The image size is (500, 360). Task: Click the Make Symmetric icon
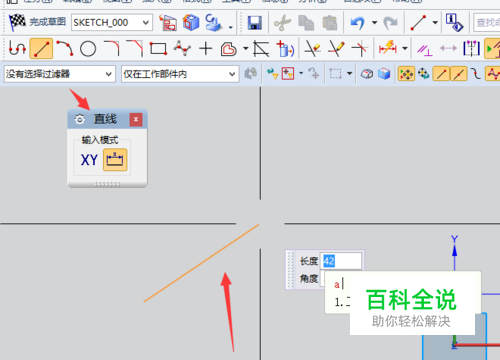point(471,49)
